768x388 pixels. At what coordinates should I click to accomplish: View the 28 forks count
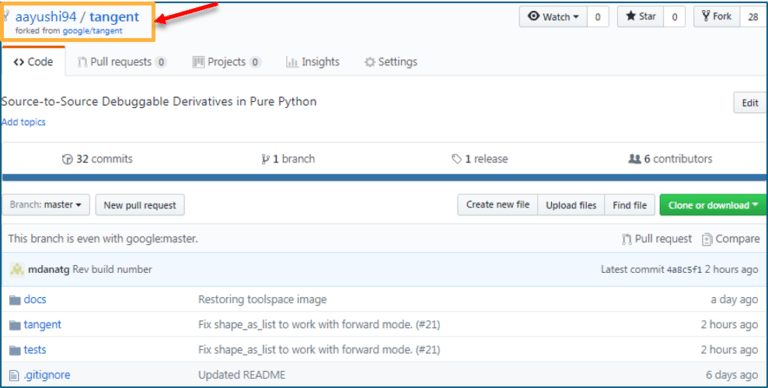(753, 17)
